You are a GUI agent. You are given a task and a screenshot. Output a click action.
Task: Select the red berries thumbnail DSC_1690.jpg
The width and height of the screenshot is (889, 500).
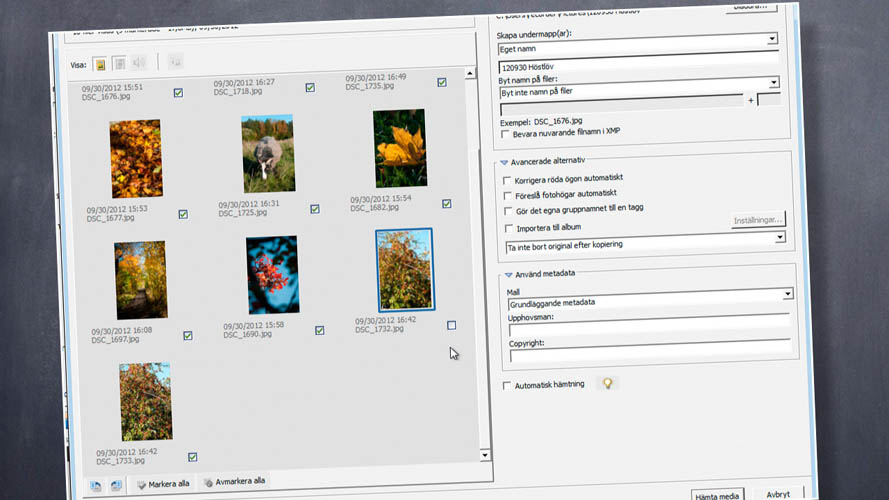click(273, 275)
